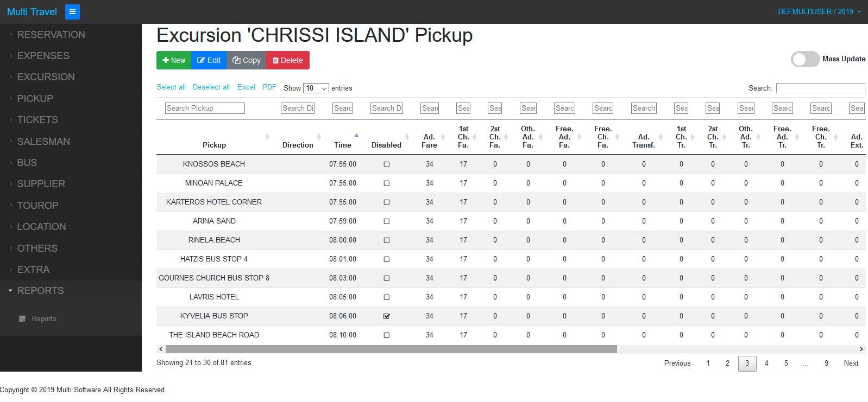Uncheck Disabled for KYVELIA BUS STOP
The image size is (868, 402).
click(x=387, y=316)
